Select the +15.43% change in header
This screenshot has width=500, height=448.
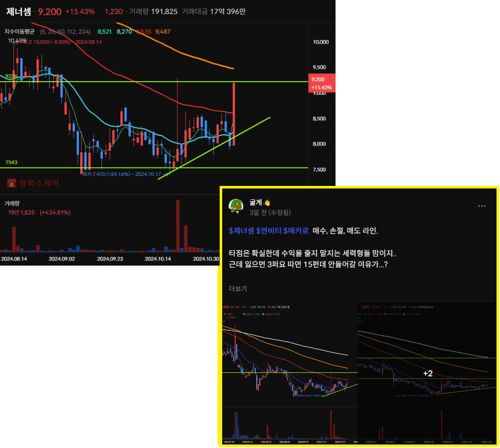click(x=80, y=12)
